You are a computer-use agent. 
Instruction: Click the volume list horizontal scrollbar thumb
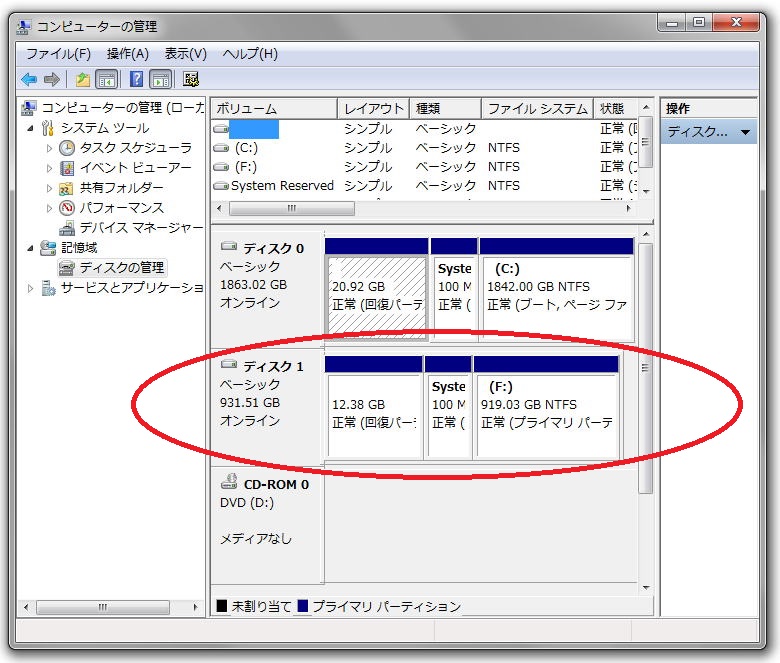(292, 209)
